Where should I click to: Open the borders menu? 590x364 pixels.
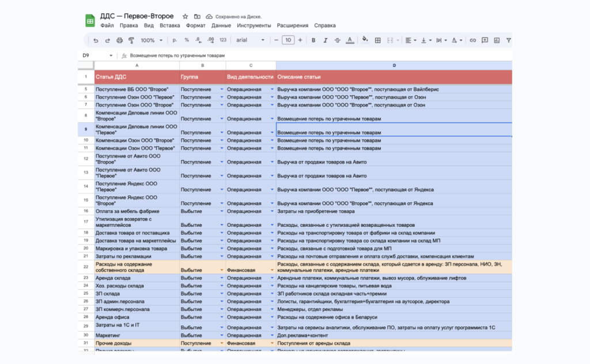pyautogui.click(x=378, y=40)
